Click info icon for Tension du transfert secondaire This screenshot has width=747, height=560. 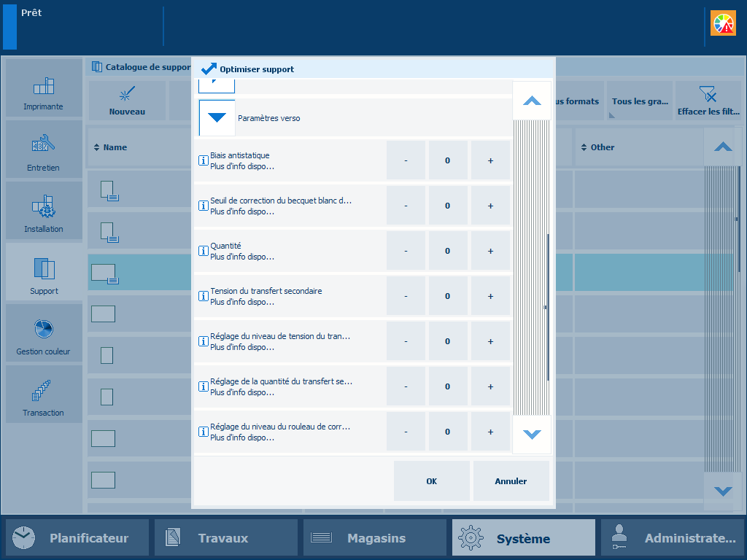point(204,296)
